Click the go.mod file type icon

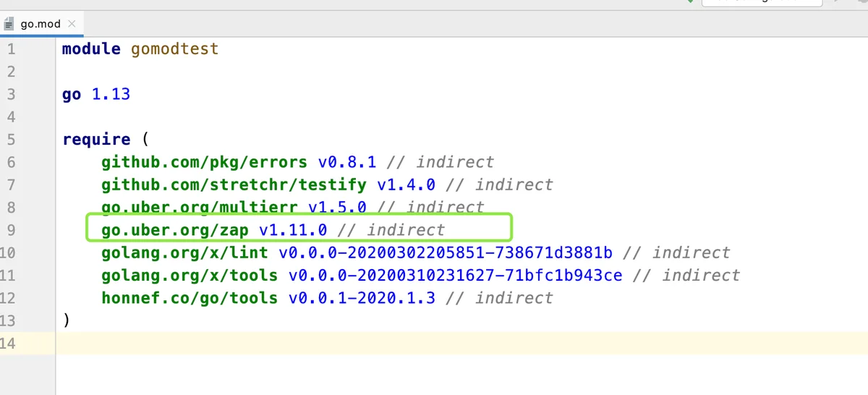(9, 24)
